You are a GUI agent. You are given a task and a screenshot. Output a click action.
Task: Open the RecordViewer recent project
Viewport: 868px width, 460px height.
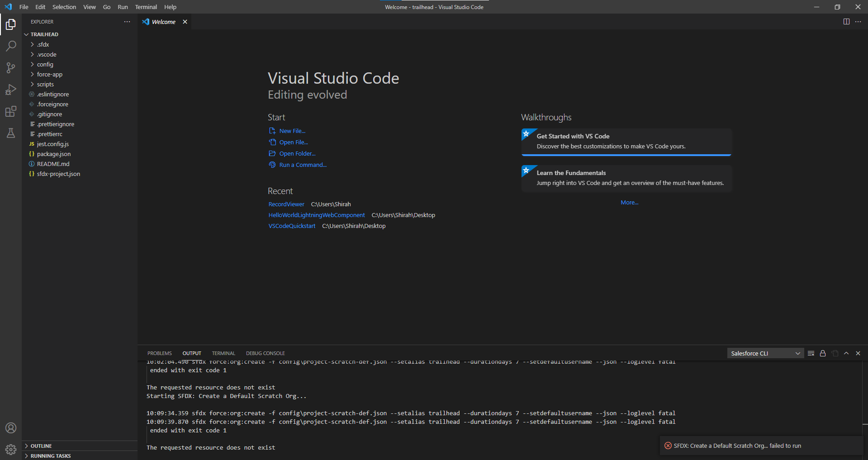click(286, 204)
